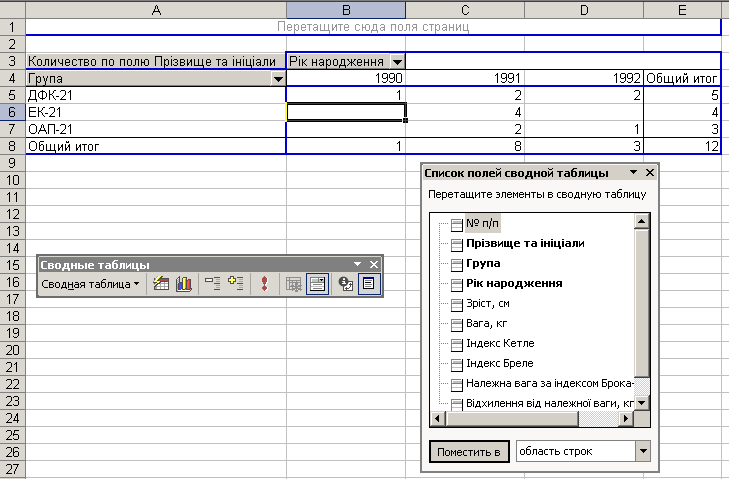Screen dimensions: 729x479
Task: Click the ДФК-21 total cell showing 5
Action: [x=682, y=95]
